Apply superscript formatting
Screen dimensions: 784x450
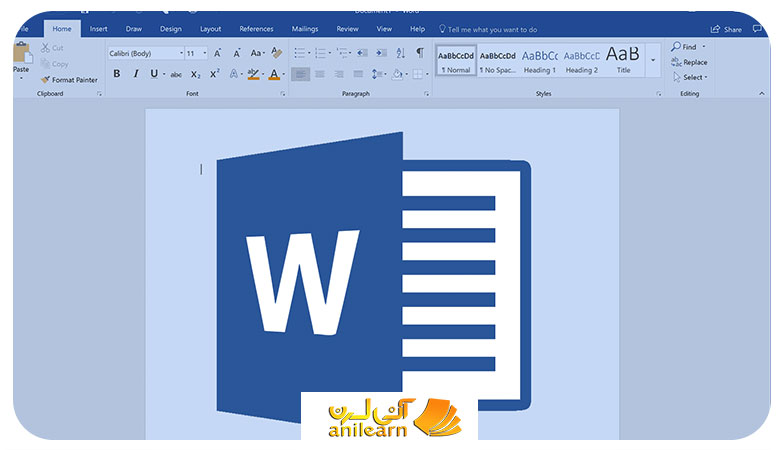pos(215,74)
